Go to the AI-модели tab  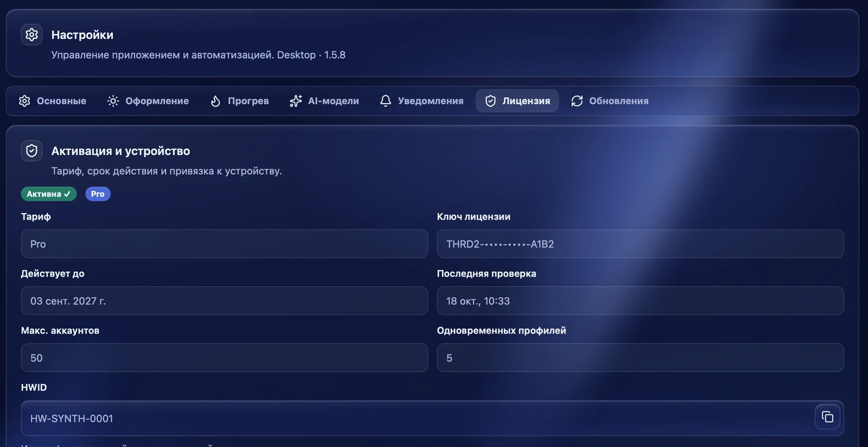point(324,101)
